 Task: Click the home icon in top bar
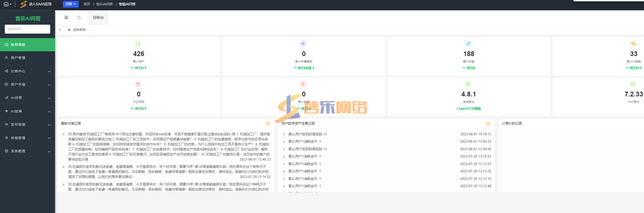point(6,4)
